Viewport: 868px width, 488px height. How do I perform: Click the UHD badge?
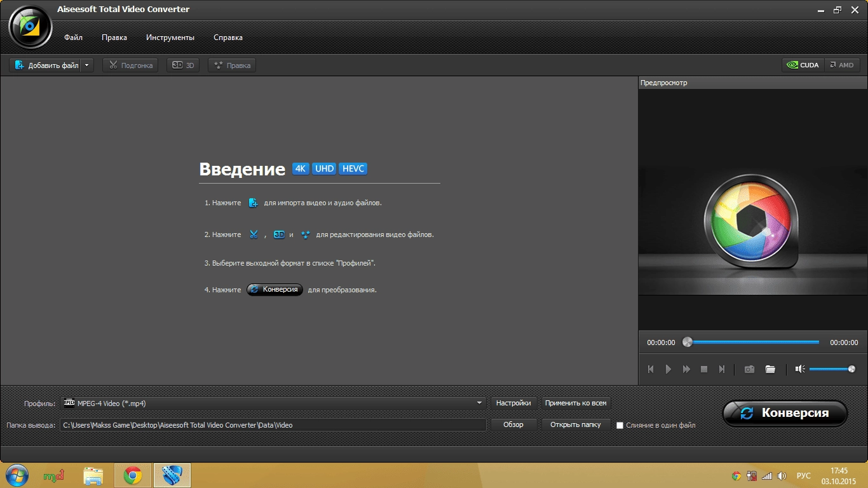coord(324,168)
